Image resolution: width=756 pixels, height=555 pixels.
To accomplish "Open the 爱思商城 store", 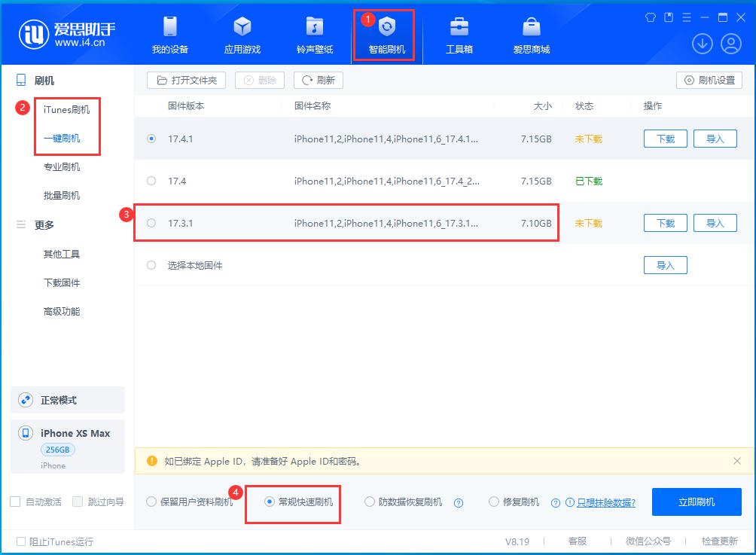I will [x=531, y=34].
